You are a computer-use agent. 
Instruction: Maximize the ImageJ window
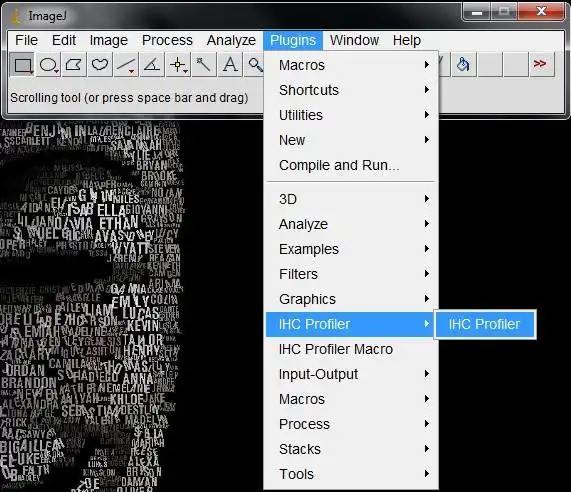[504, 12]
